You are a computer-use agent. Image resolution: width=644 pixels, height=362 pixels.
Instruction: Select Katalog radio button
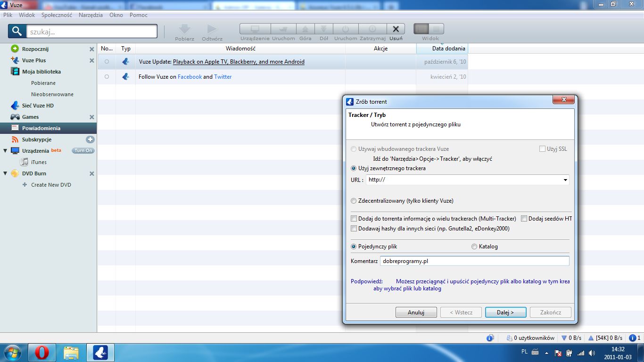click(x=474, y=247)
